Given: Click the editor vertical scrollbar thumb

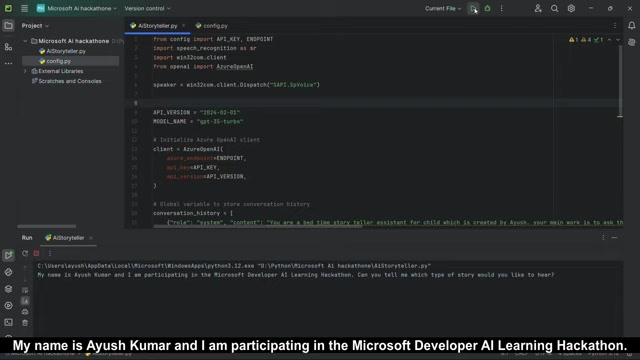Looking at the screenshot, I should coord(620,81).
